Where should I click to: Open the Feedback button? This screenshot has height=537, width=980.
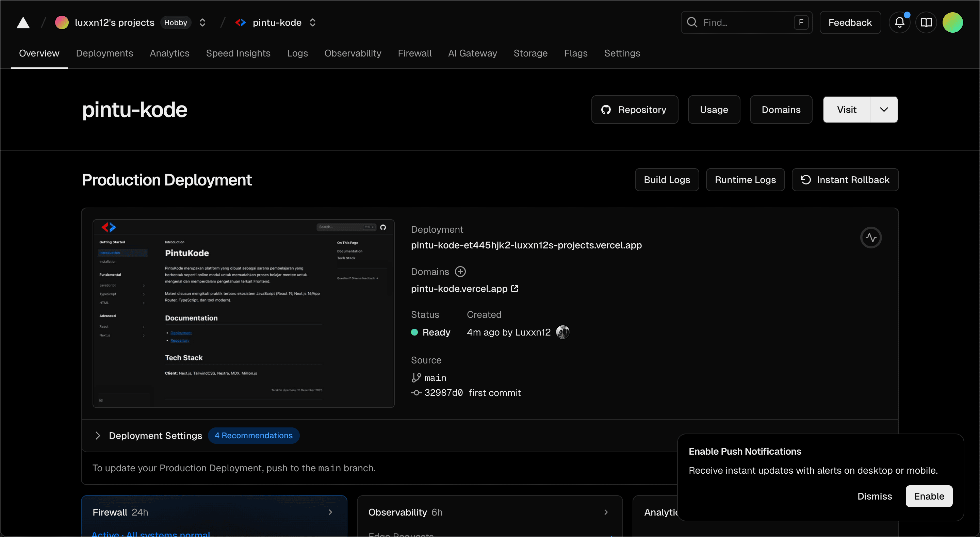850,22
